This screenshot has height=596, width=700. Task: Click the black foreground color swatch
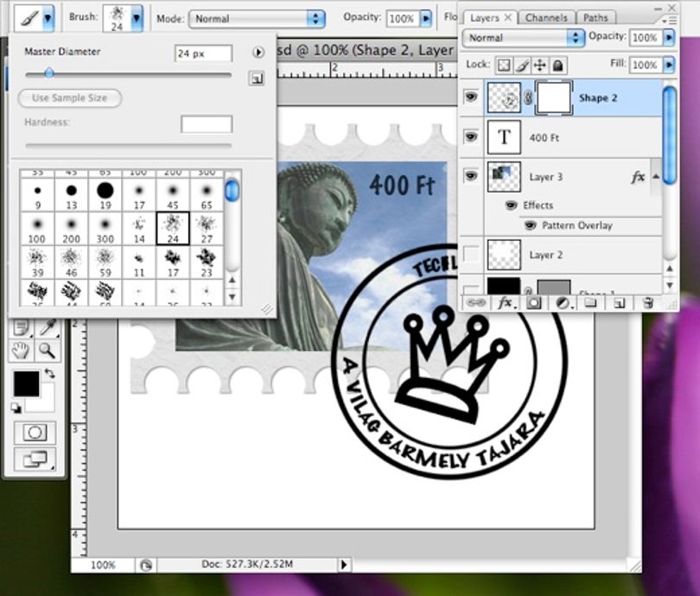(x=26, y=384)
